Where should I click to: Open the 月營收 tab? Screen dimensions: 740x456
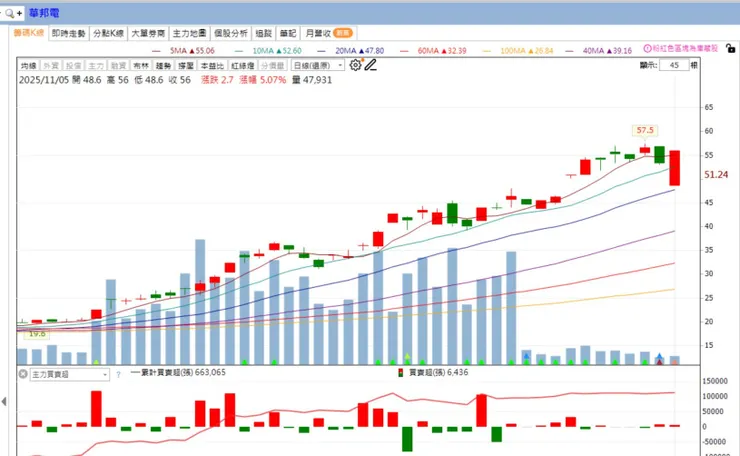point(328,33)
